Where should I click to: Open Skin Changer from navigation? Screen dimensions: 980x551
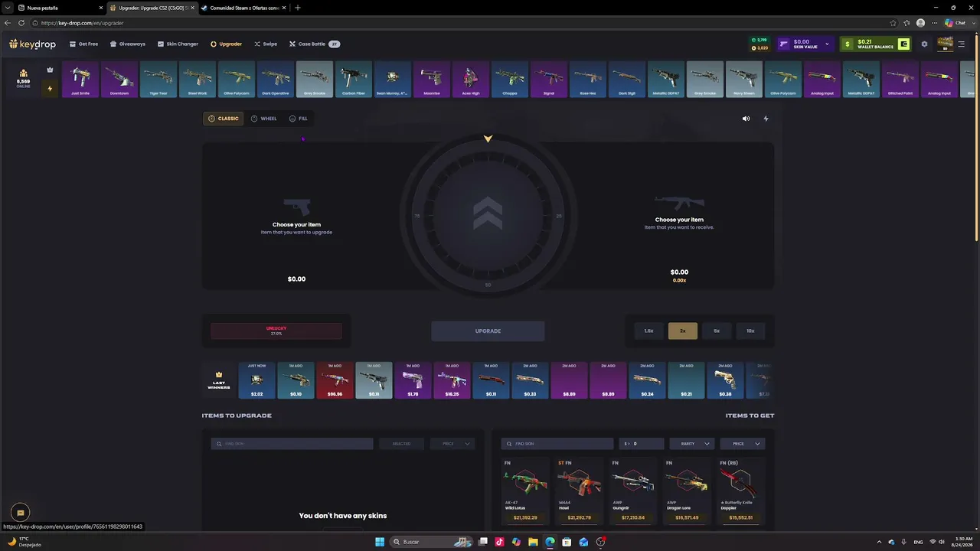[x=178, y=44]
